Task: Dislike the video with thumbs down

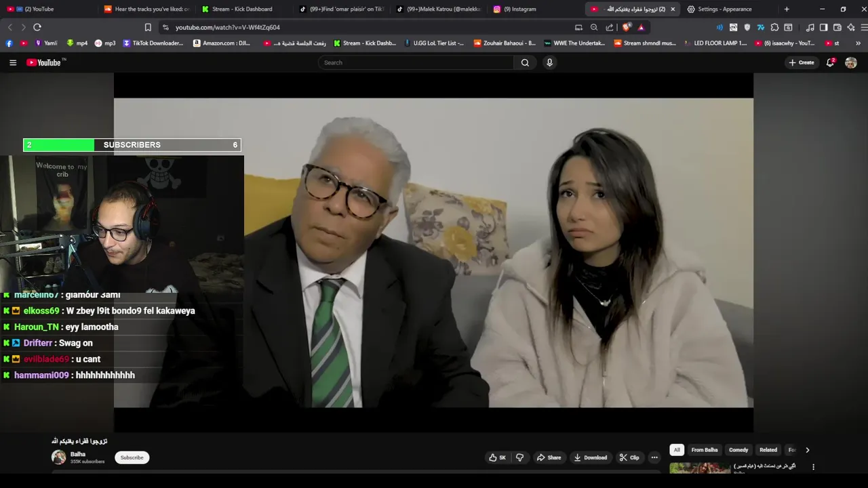Action: tap(520, 457)
